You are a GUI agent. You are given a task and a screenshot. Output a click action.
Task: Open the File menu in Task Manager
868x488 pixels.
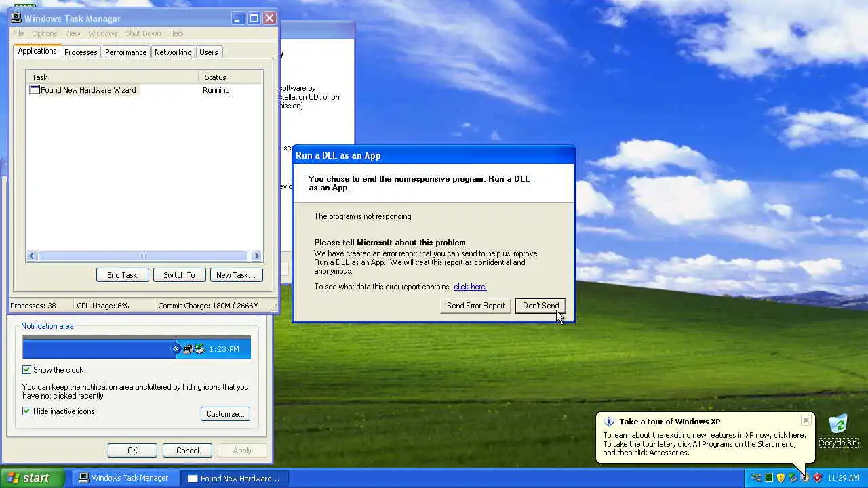(x=18, y=33)
